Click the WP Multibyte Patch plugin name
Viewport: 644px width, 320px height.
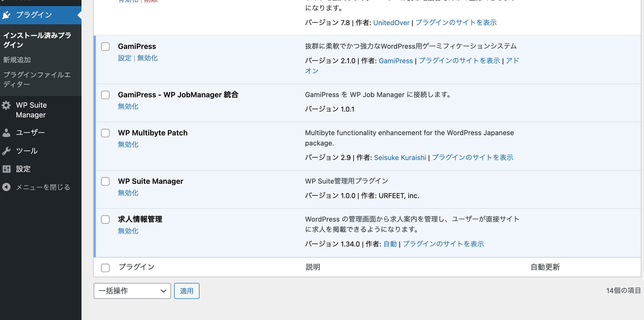[x=153, y=133]
